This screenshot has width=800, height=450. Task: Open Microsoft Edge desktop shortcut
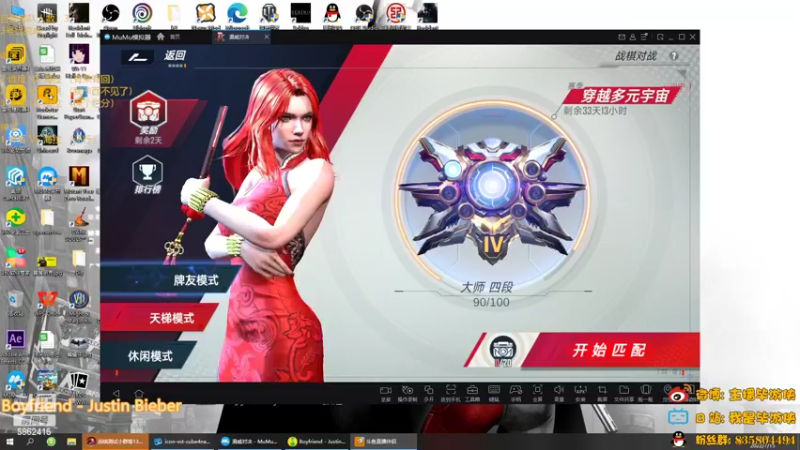pos(237,15)
